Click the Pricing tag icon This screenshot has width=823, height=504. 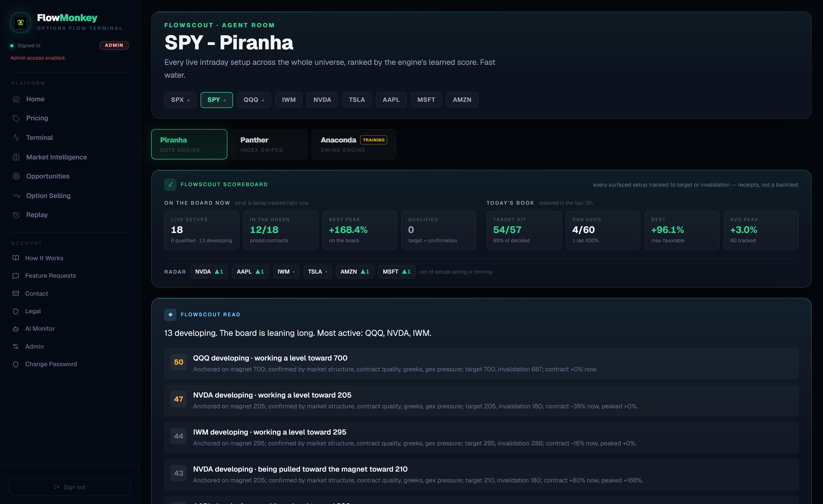(16, 118)
